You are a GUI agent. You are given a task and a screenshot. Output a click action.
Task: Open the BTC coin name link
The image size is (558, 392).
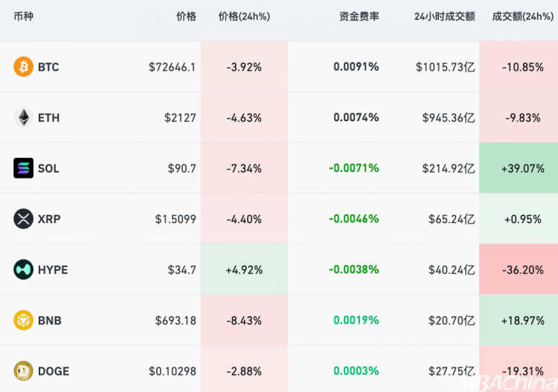pyautogui.click(x=48, y=67)
